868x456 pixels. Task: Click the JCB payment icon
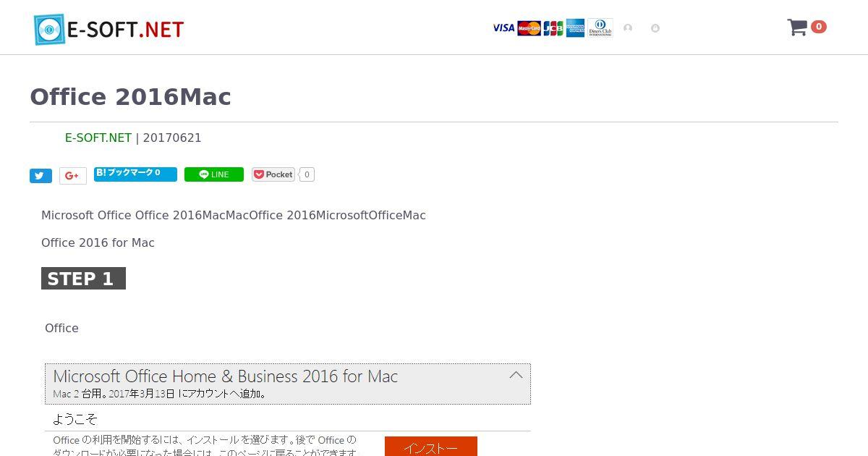pos(553,28)
